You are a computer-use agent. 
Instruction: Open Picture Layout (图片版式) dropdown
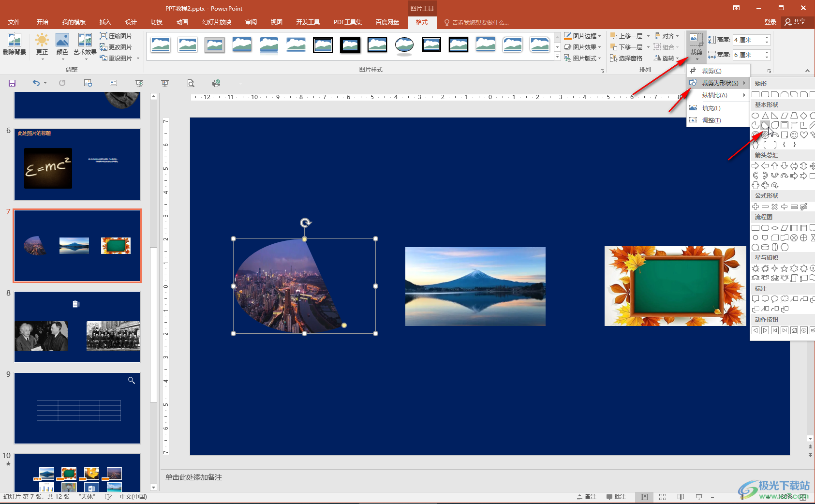point(583,58)
